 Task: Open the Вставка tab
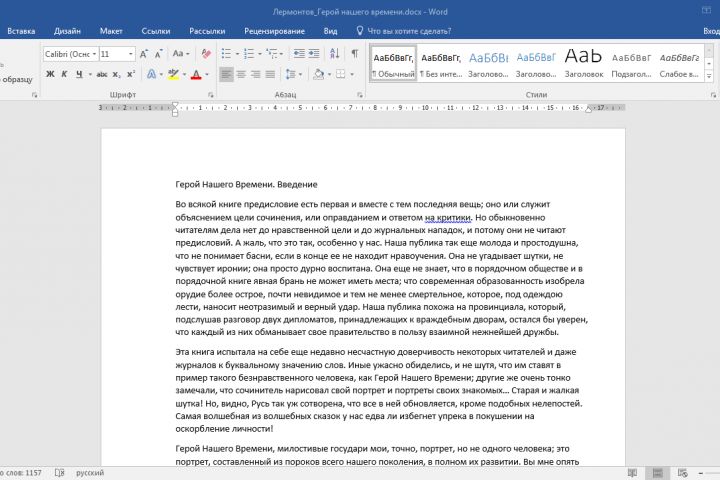tap(21, 31)
